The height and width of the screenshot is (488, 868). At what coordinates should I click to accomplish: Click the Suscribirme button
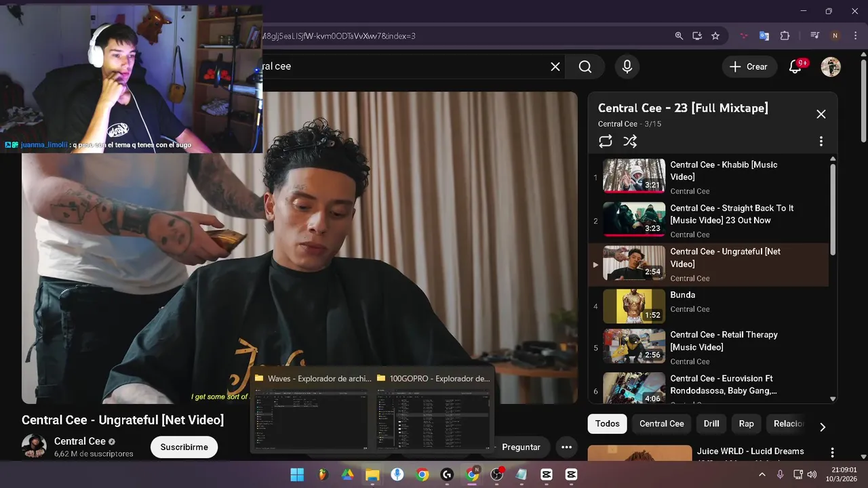[184, 447]
